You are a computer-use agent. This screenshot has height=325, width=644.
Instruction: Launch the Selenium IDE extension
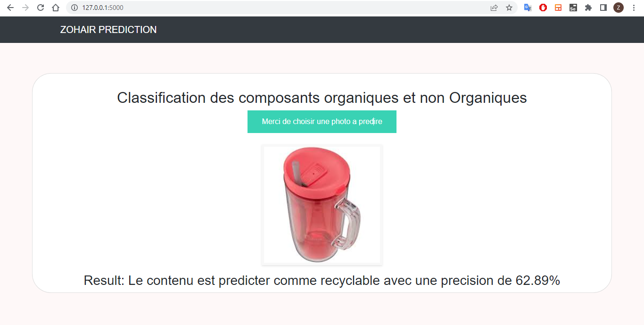(573, 8)
